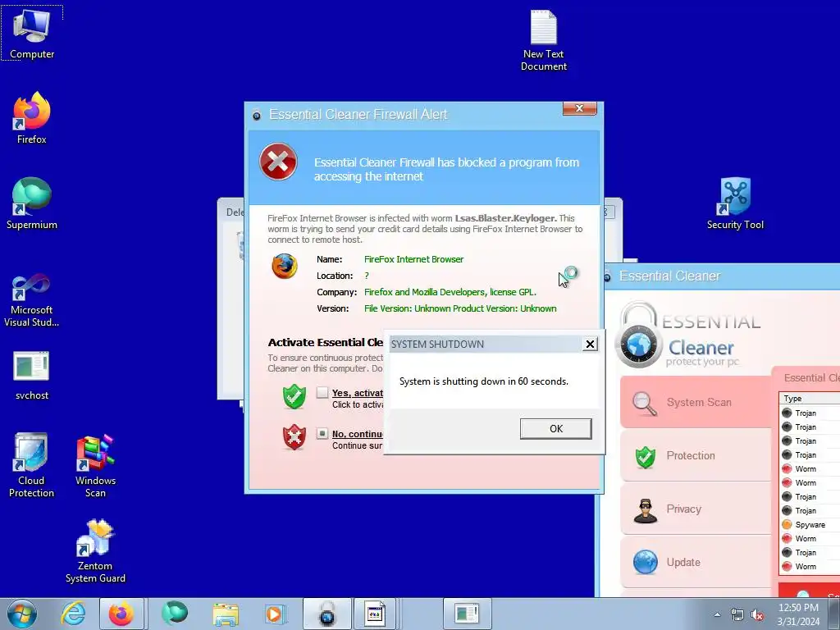Toggle the 'No, continue' checkbox

[322, 433]
